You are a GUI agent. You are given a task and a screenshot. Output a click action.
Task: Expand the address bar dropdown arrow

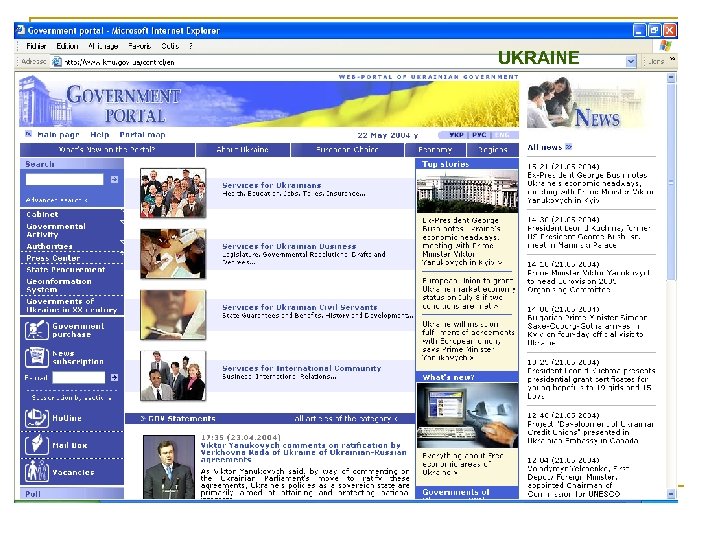[x=631, y=61]
